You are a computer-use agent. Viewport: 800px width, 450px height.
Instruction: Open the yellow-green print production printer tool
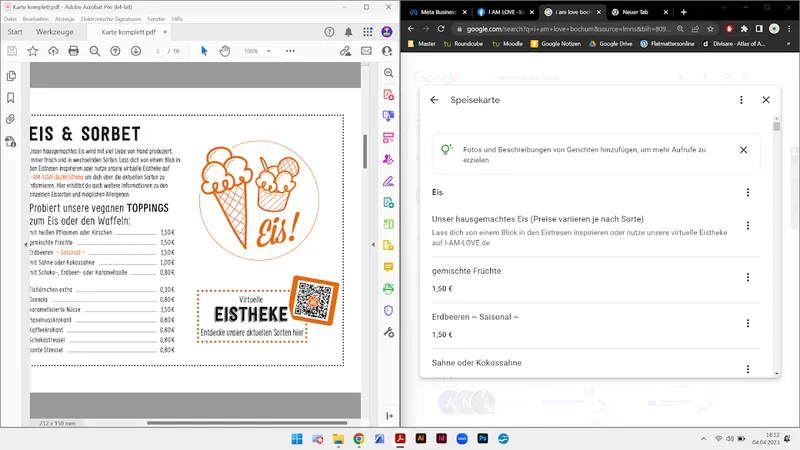pos(388,289)
